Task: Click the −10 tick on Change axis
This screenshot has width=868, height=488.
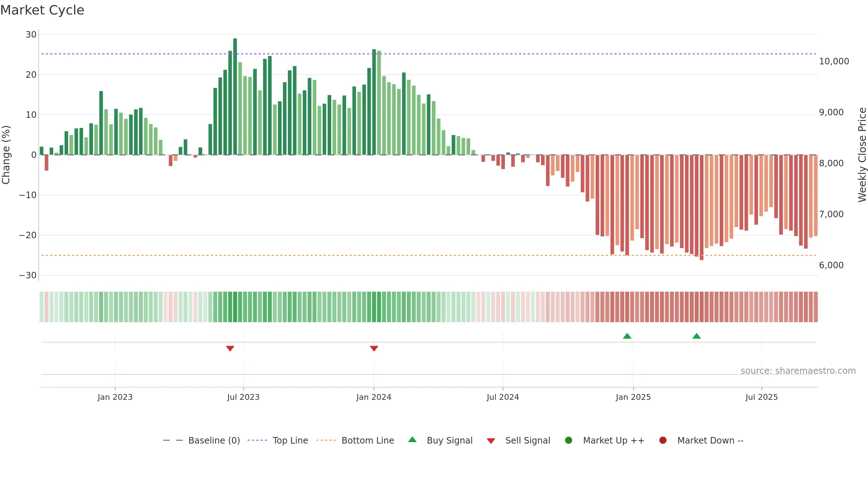Action: tap(28, 195)
